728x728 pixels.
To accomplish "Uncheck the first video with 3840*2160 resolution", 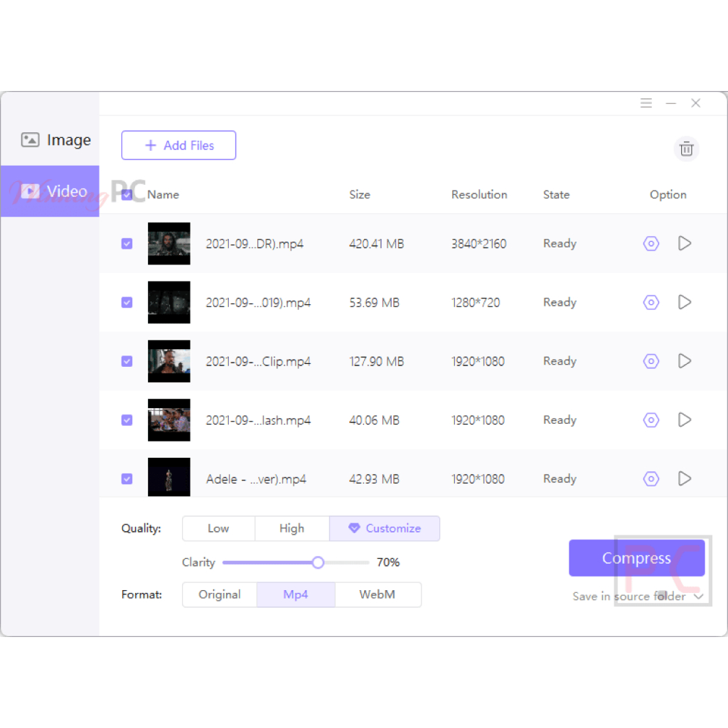I will [x=127, y=244].
